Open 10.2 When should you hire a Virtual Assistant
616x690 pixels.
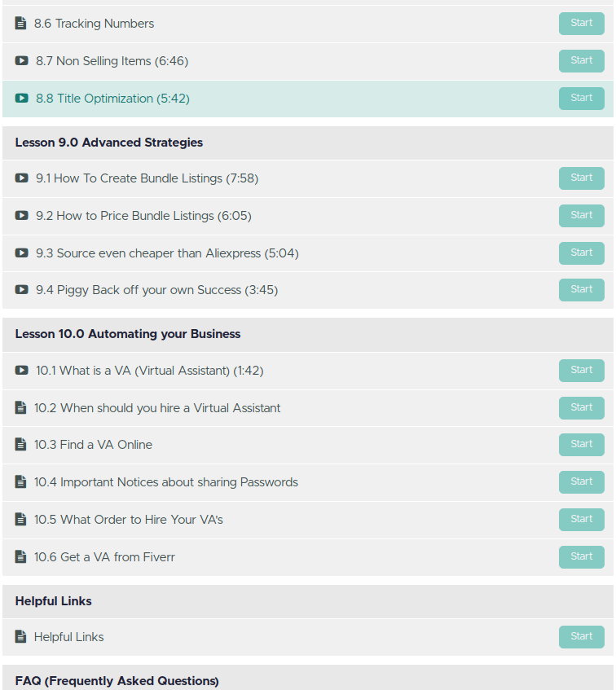point(157,408)
